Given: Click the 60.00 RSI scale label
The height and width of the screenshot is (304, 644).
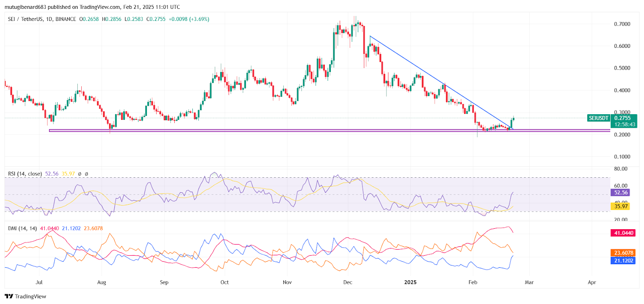Looking at the screenshot, I should click(x=621, y=186).
